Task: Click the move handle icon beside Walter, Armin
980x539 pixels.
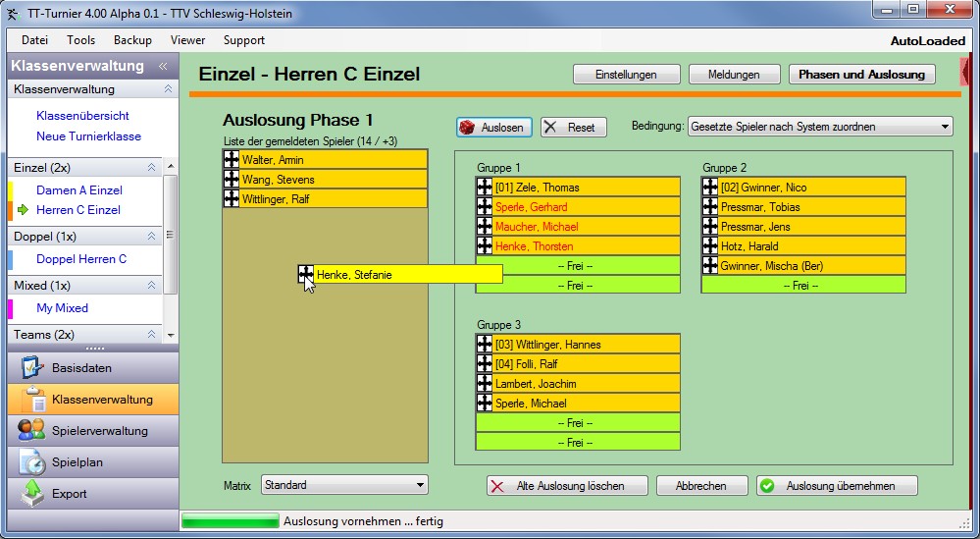Action: click(232, 159)
